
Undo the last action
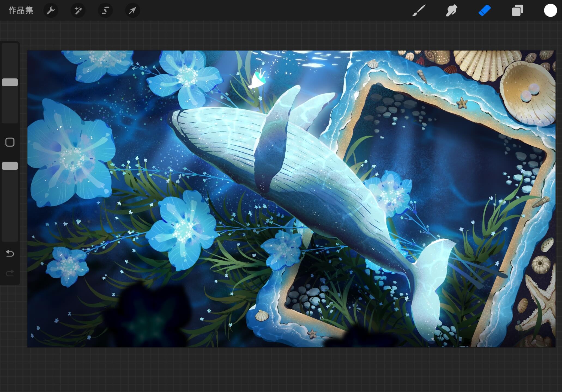(x=10, y=253)
